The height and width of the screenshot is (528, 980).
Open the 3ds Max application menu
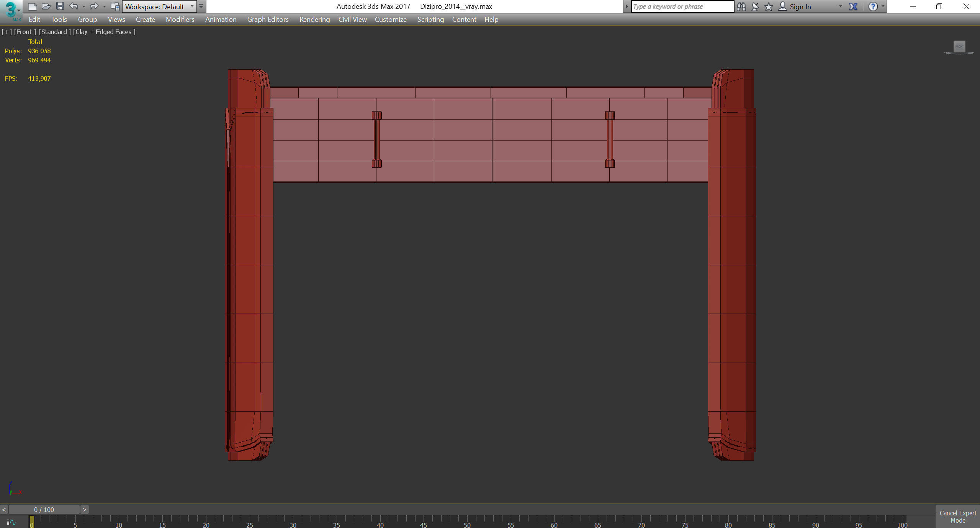pos(11,11)
